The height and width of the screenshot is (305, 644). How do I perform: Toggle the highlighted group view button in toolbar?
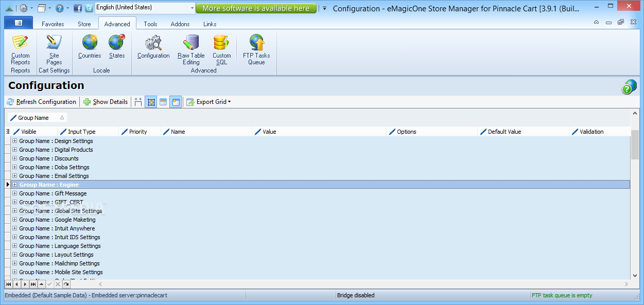coord(151,102)
